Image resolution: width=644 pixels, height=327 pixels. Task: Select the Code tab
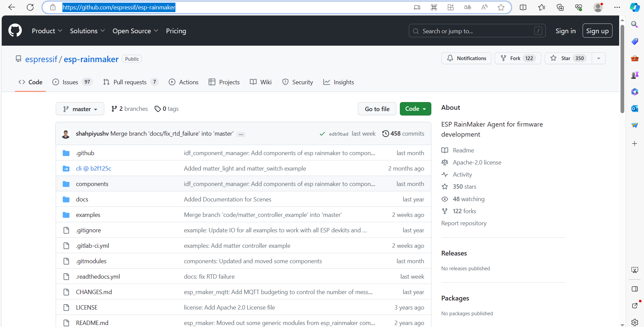pos(30,82)
